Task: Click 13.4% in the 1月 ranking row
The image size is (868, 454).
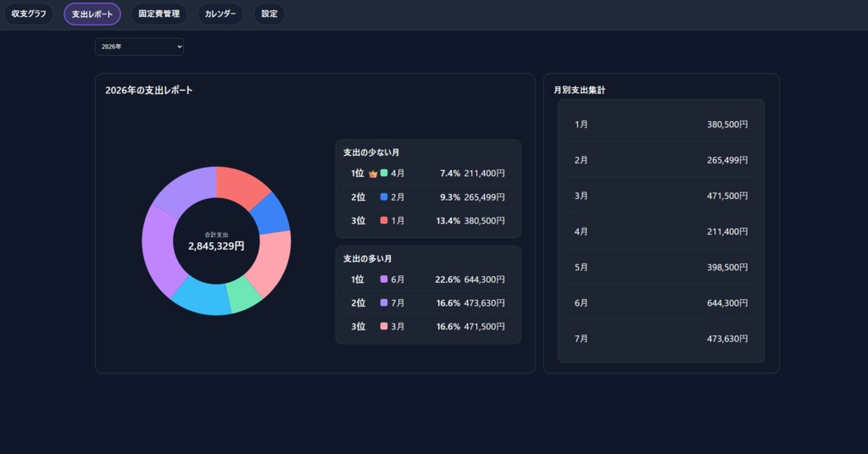Action: click(x=448, y=220)
